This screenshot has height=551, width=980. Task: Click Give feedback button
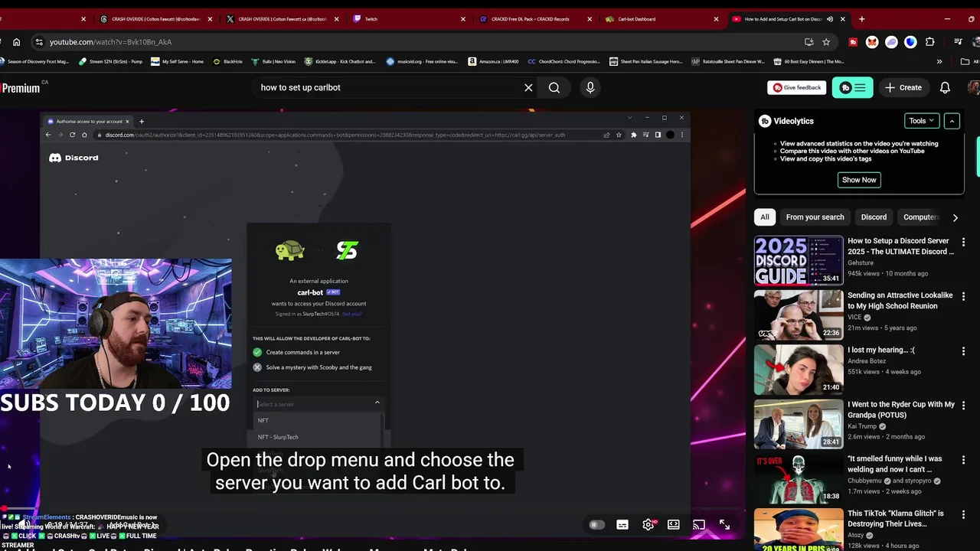pyautogui.click(x=797, y=87)
